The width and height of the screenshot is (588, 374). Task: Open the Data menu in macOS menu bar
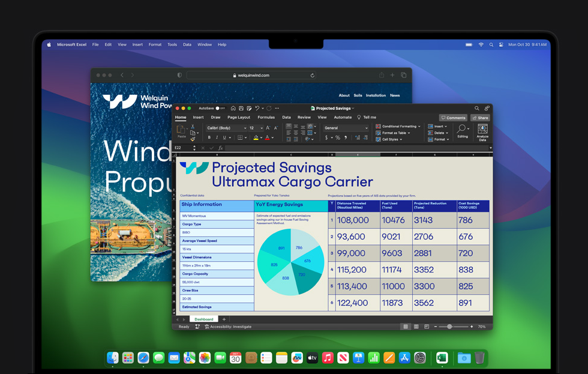pyautogui.click(x=187, y=44)
